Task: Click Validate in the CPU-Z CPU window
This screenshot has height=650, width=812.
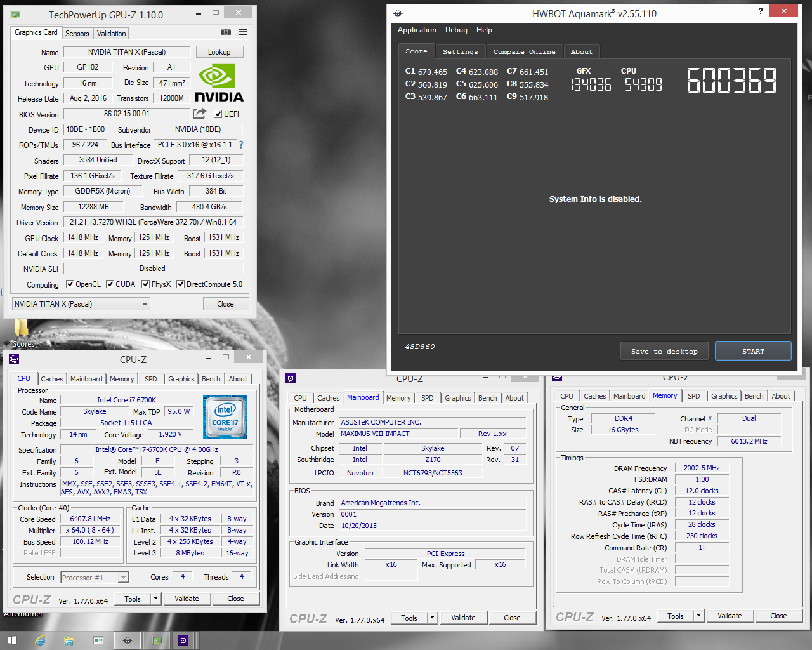Action: click(187, 599)
